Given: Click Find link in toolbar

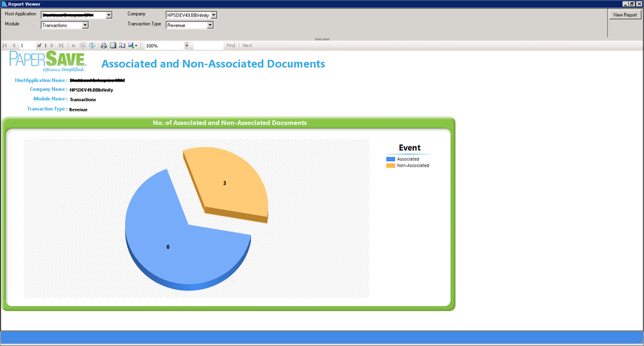Looking at the screenshot, I should [231, 46].
